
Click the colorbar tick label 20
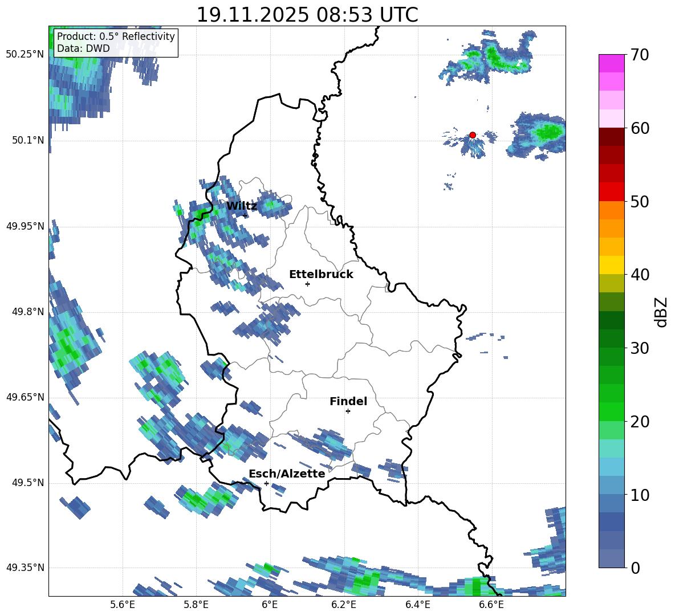pos(639,422)
